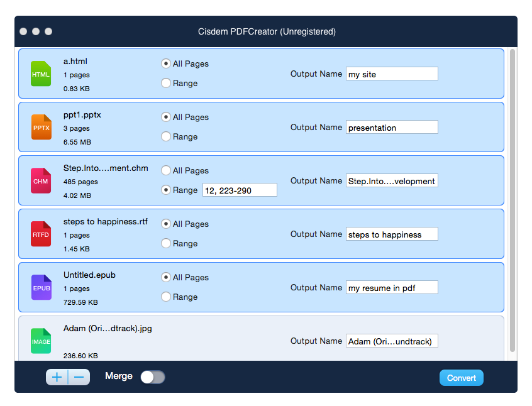
Task: Select Range option for the CHM file
Action: pyautogui.click(x=165, y=190)
